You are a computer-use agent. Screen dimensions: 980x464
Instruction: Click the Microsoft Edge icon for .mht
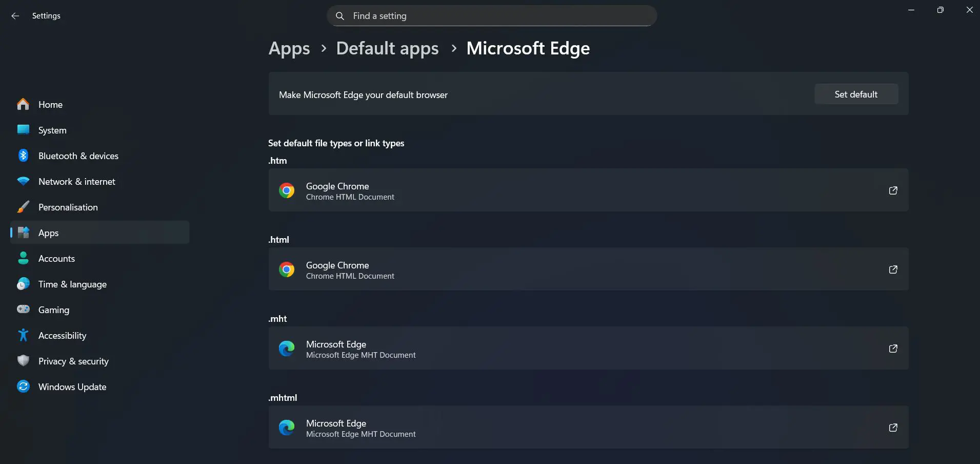pos(287,349)
